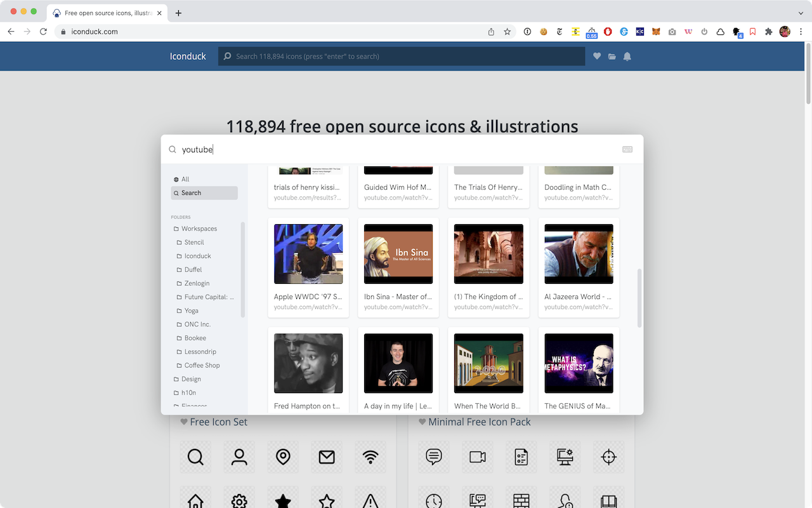This screenshot has height=508, width=812.
Task: Open the notifications bell icon in the header
Action: click(x=627, y=56)
